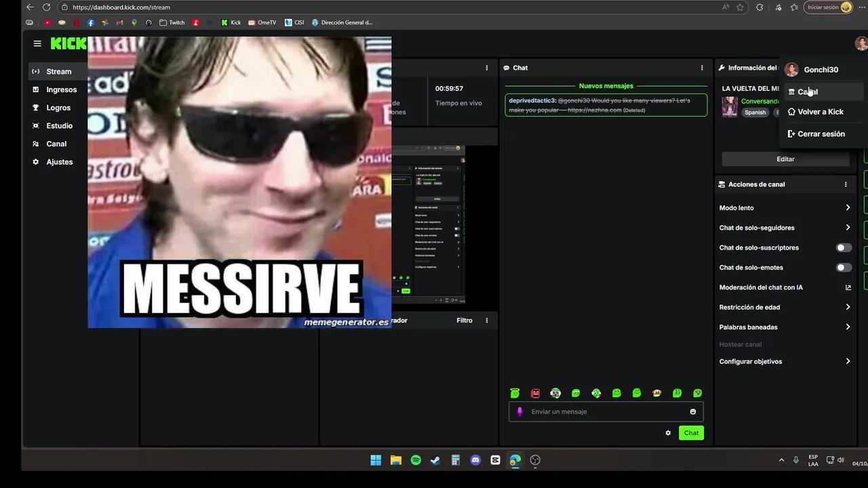Open the Chat panel three-dot menu

tap(702, 68)
